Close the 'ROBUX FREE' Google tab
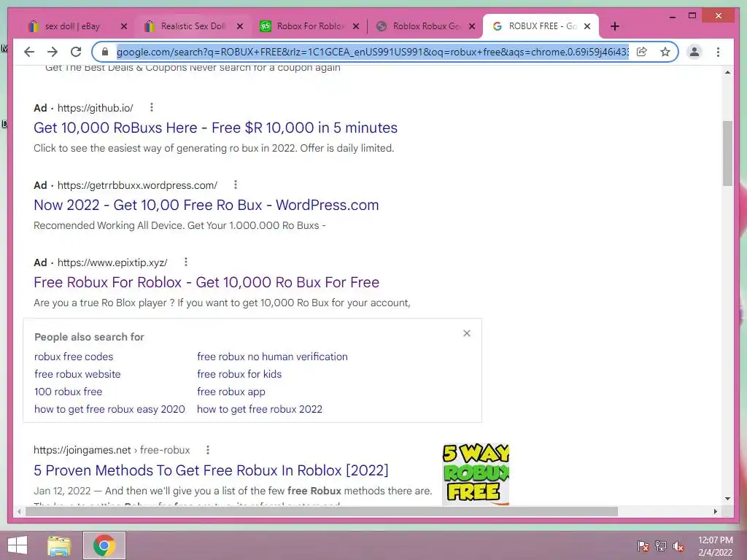 587,26
